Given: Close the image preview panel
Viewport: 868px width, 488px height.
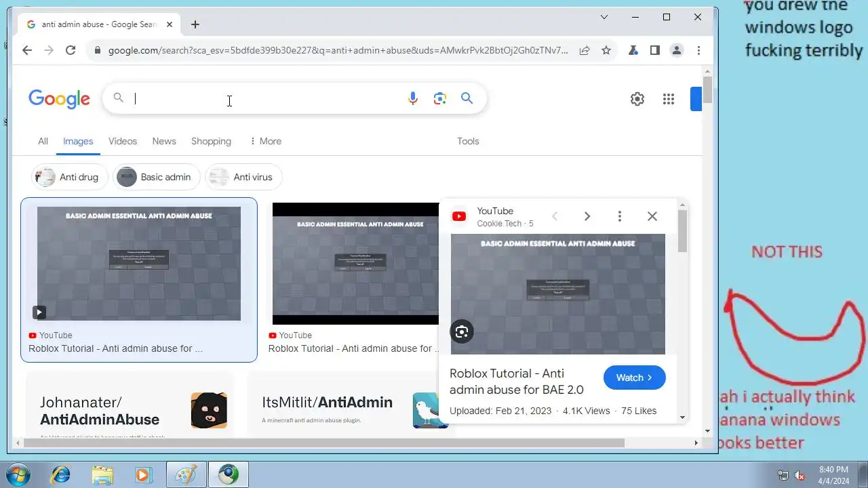Looking at the screenshot, I should (x=652, y=216).
